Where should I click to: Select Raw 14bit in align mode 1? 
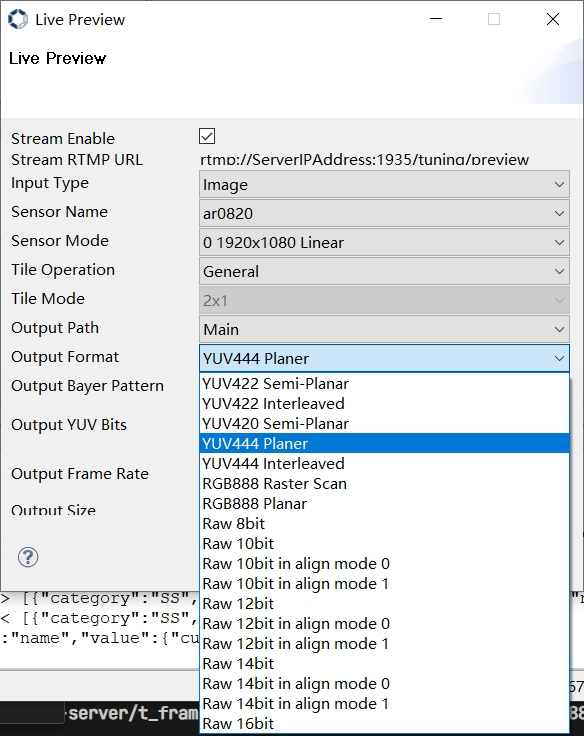(x=384, y=704)
